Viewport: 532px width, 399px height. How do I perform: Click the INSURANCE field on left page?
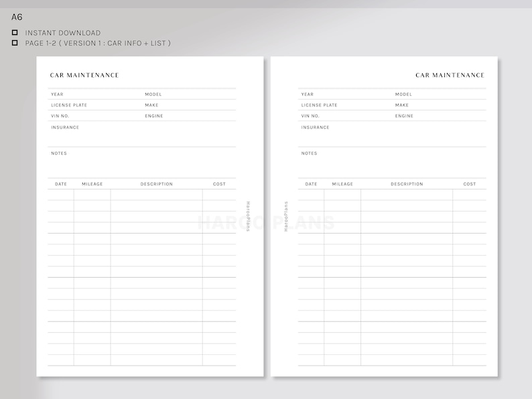142,134
